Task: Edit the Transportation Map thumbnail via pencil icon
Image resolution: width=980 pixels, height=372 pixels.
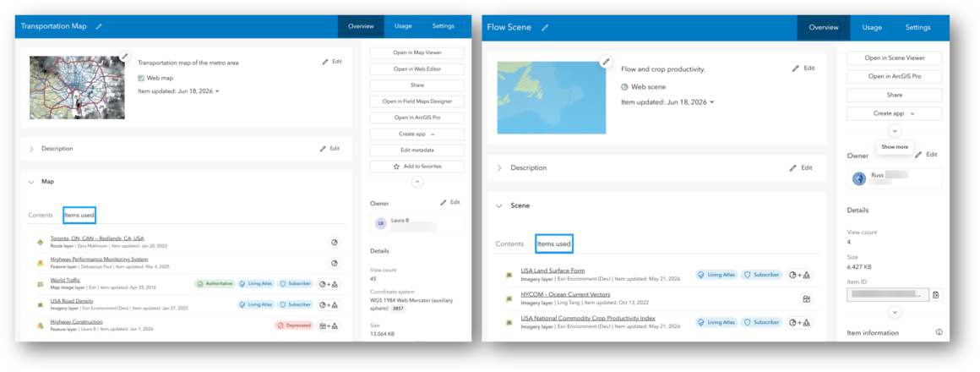Action: [x=124, y=57]
